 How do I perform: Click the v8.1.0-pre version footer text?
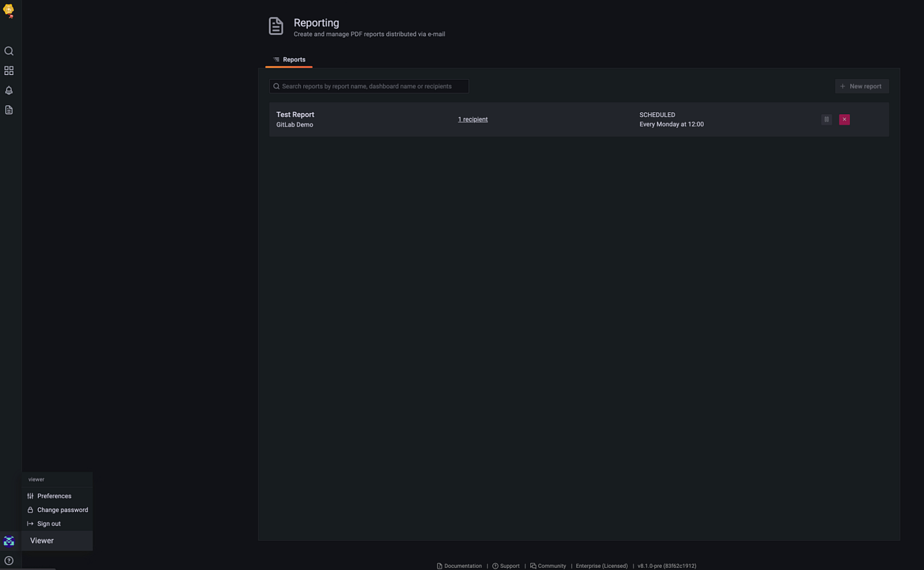(x=667, y=566)
